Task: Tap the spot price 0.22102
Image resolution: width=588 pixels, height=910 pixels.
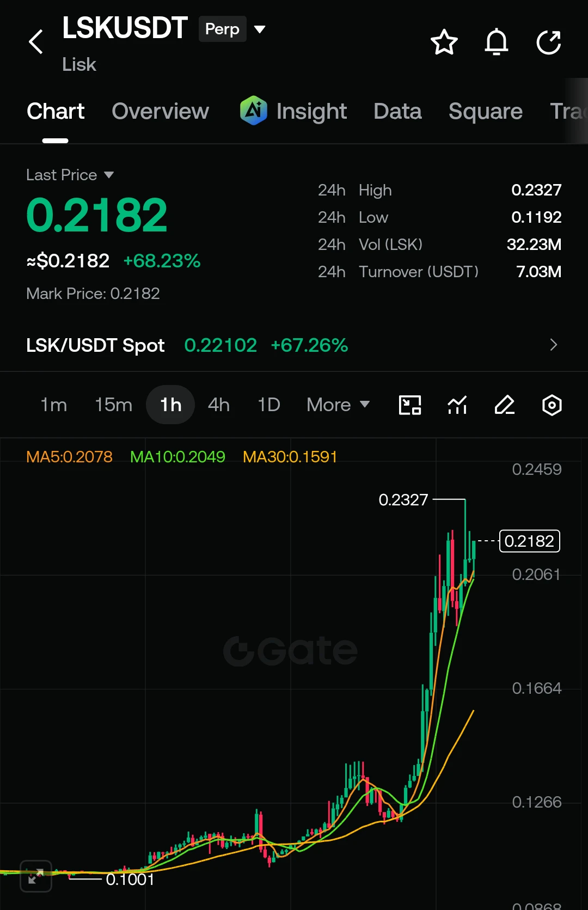Action: point(220,345)
